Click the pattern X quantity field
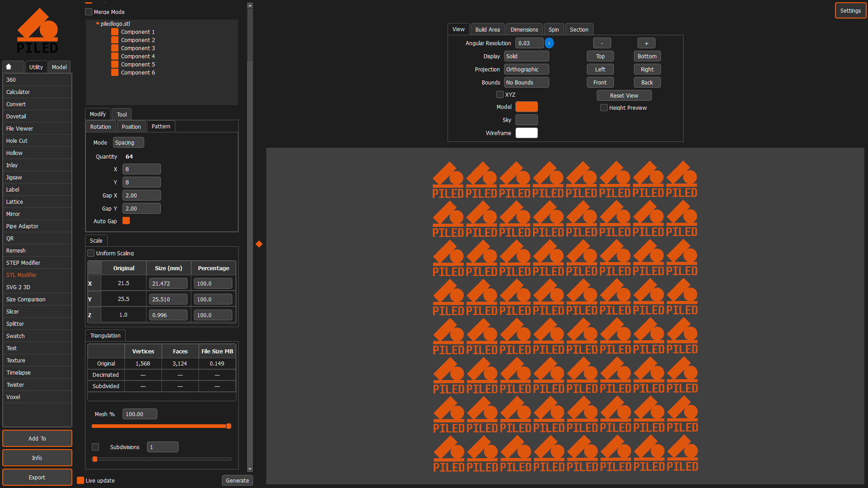Image resolution: width=868 pixels, height=488 pixels. coord(142,169)
